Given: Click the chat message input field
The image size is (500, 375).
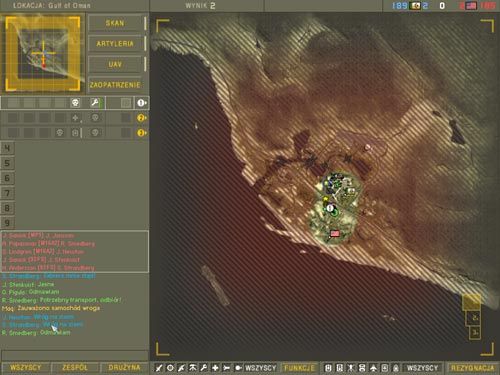Looking at the screenshot, I should [x=75, y=355].
